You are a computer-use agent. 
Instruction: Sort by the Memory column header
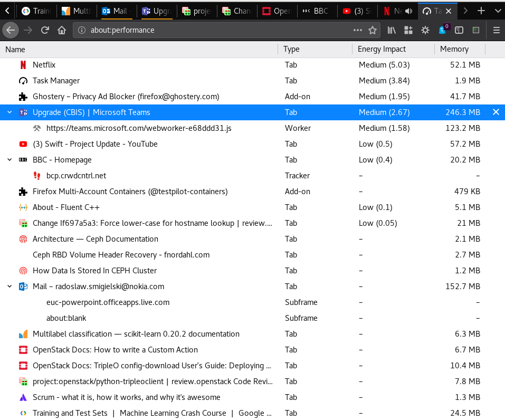(x=460, y=49)
